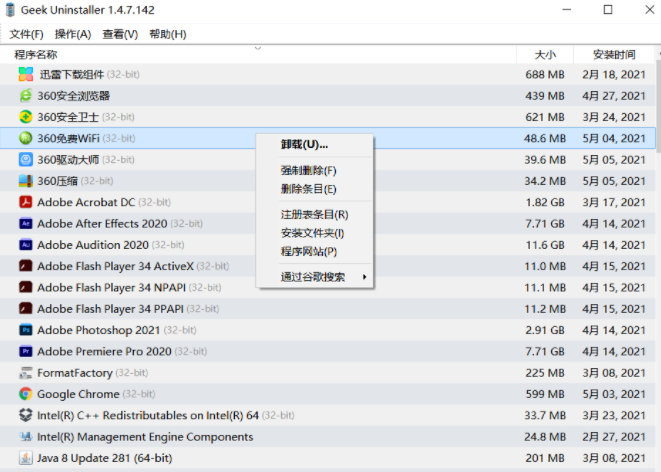Viewport: 661px width, 472px height.
Task: Select the FormatFactory row name
Action: point(75,373)
